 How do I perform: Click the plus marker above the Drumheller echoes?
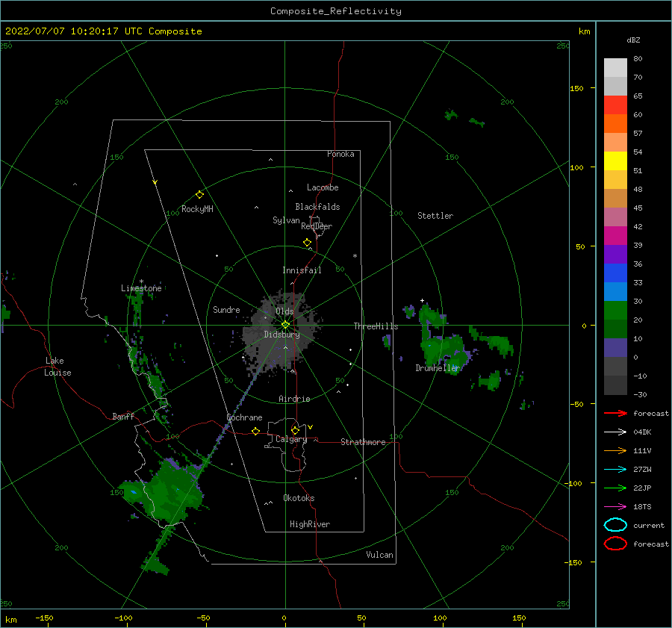coord(422,300)
